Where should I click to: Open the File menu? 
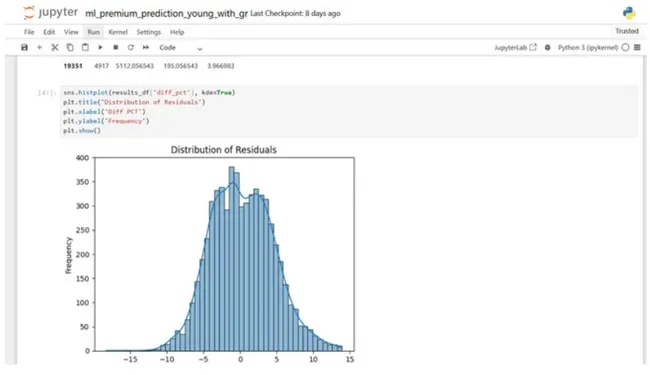pyautogui.click(x=29, y=32)
